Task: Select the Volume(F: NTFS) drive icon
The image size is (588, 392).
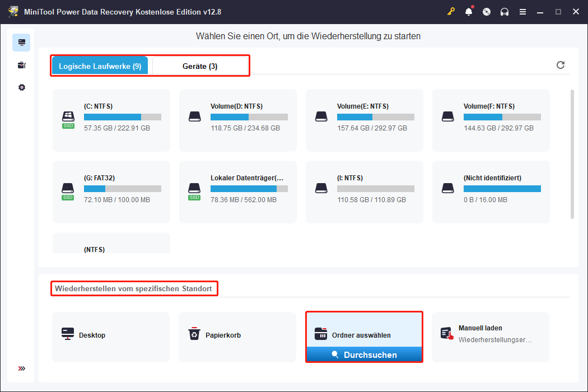Action: pos(448,116)
